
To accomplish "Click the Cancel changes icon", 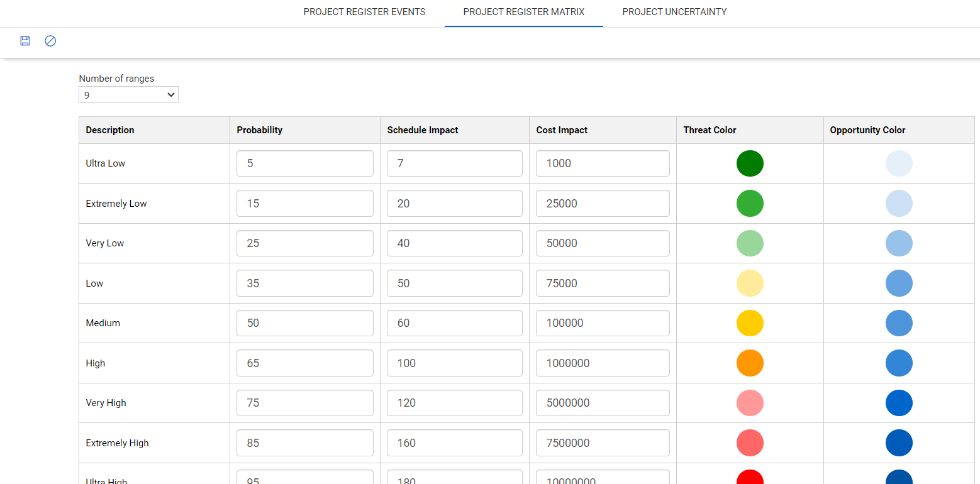I will coord(50,41).
